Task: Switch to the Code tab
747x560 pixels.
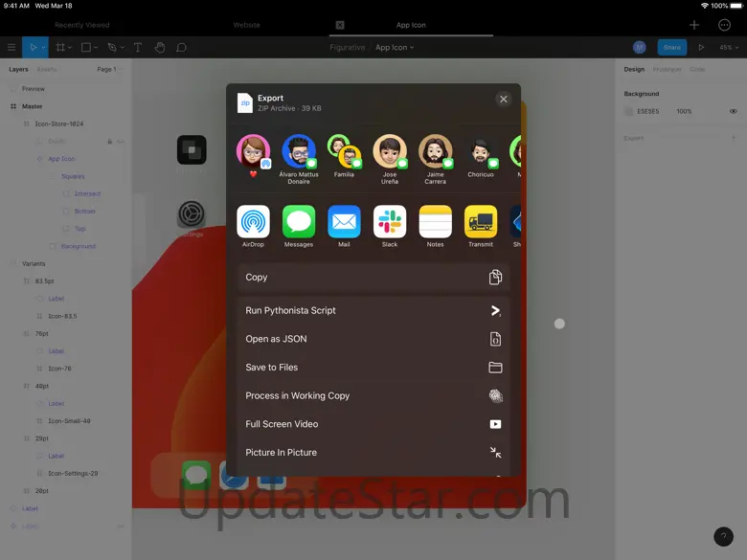Action: 697,69
